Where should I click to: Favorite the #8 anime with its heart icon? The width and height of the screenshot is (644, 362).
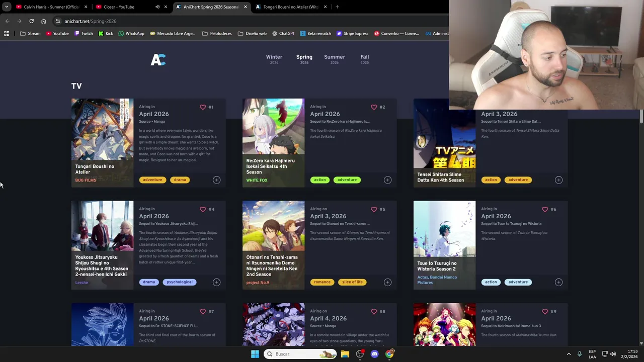374,312
